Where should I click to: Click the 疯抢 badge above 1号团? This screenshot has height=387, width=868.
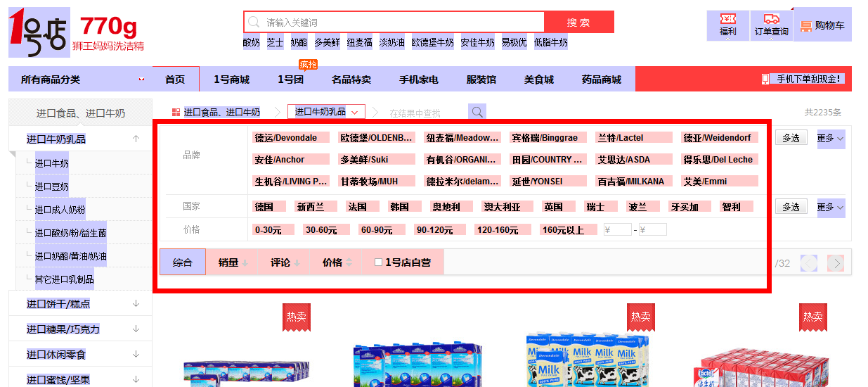308,65
